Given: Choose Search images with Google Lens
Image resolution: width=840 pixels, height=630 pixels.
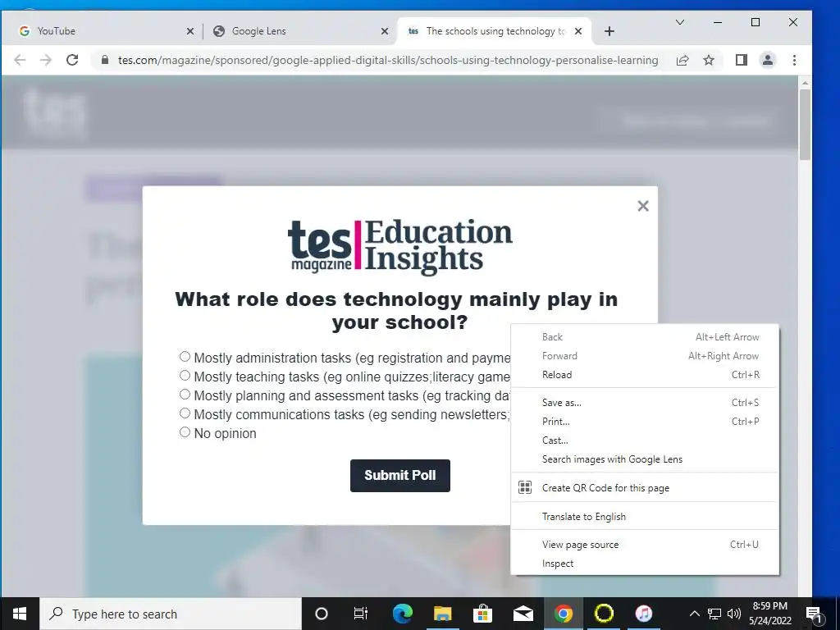Looking at the screenshot, I should point(645,459).
